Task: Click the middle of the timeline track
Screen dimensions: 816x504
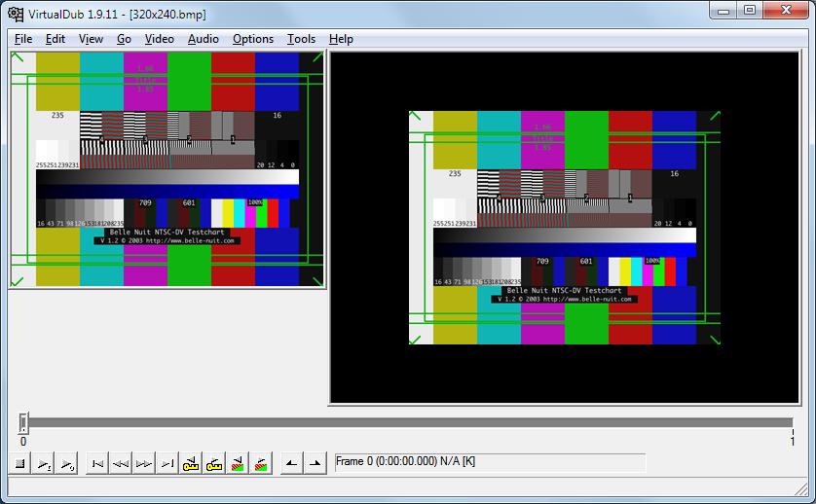Action: point(407,422)
